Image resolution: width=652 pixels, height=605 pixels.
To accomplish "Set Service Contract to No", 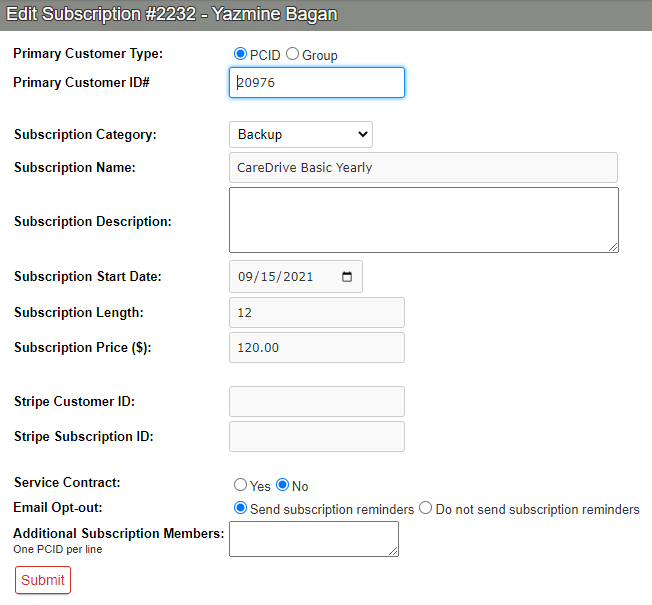I will coord(282,486).
